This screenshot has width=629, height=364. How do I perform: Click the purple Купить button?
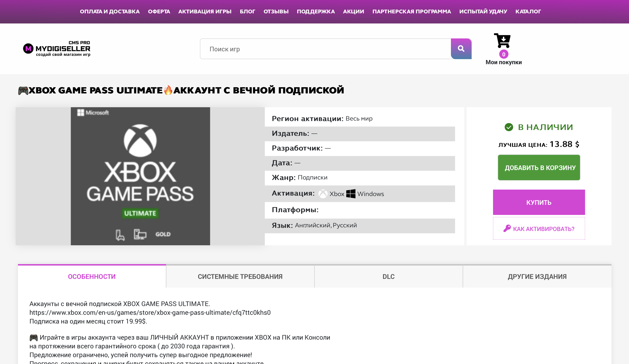[539, 202]
